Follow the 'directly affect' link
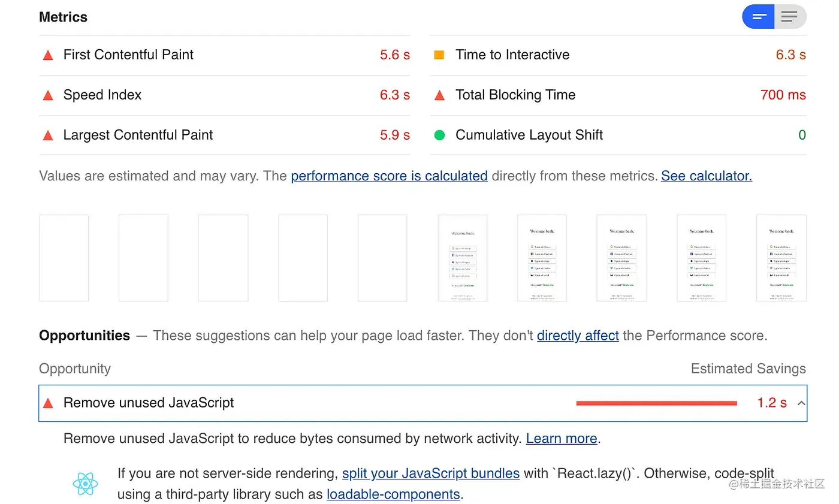 pyautogui.click(x=577, y=336)
